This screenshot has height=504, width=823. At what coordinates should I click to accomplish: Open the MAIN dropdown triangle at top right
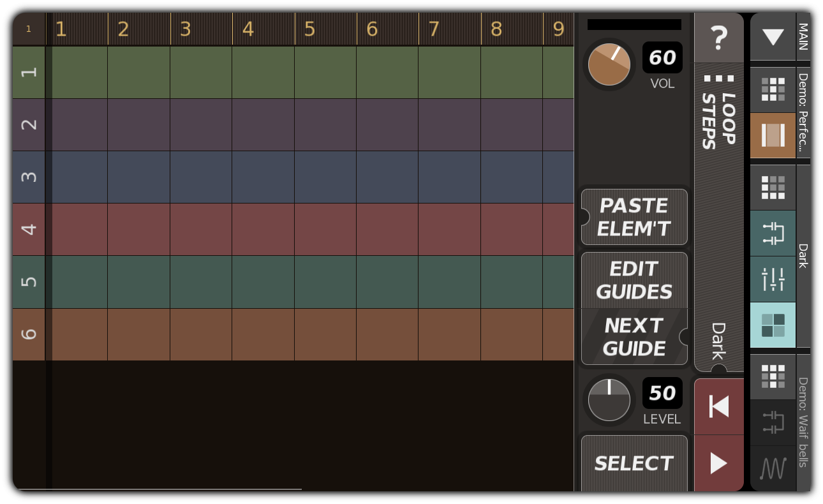pos(773,37)
